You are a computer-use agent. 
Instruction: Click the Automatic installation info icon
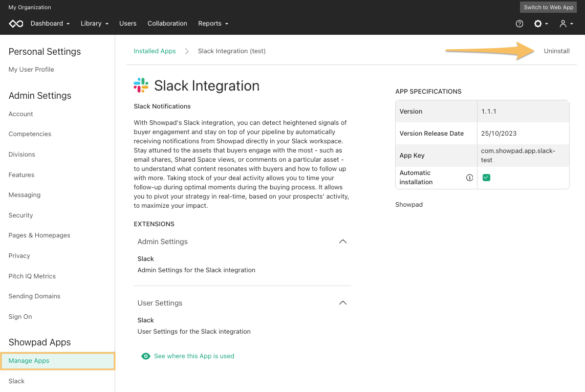469,178
